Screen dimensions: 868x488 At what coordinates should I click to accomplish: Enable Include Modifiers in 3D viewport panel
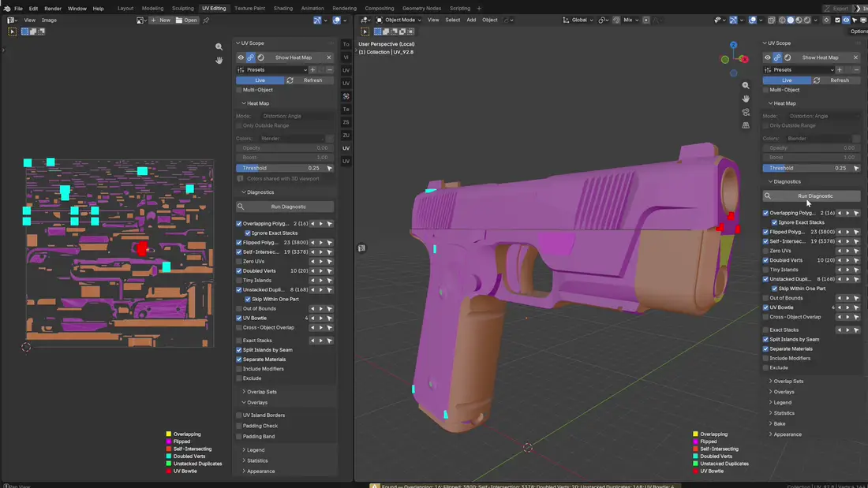point(765,359)
